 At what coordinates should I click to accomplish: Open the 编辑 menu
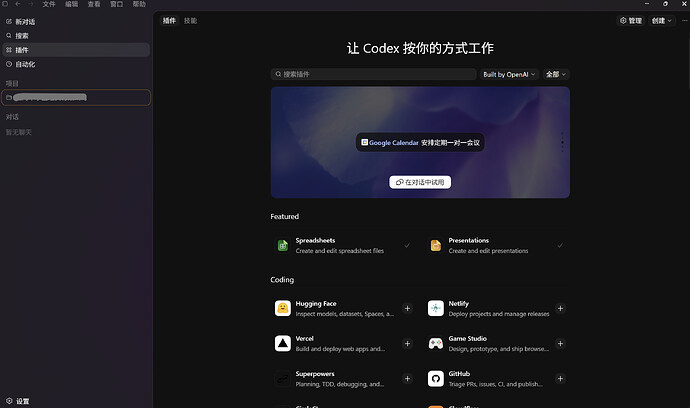pos(71,4)
